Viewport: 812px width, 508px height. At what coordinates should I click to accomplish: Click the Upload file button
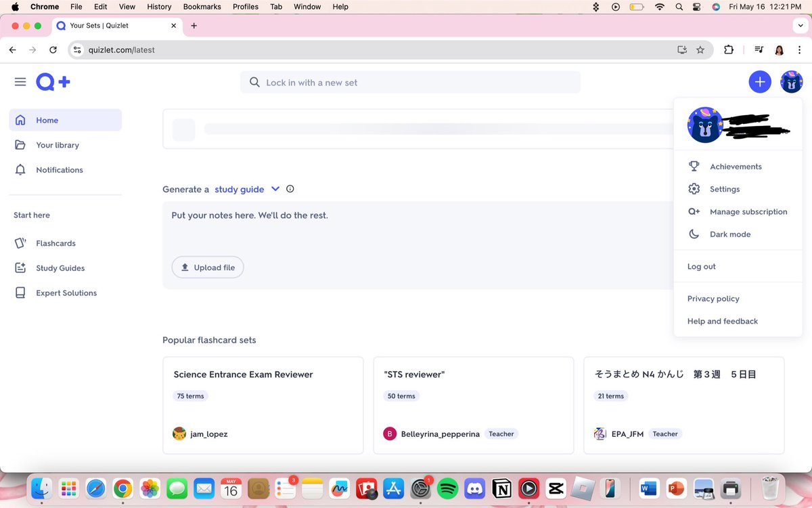tap(208, 268)
